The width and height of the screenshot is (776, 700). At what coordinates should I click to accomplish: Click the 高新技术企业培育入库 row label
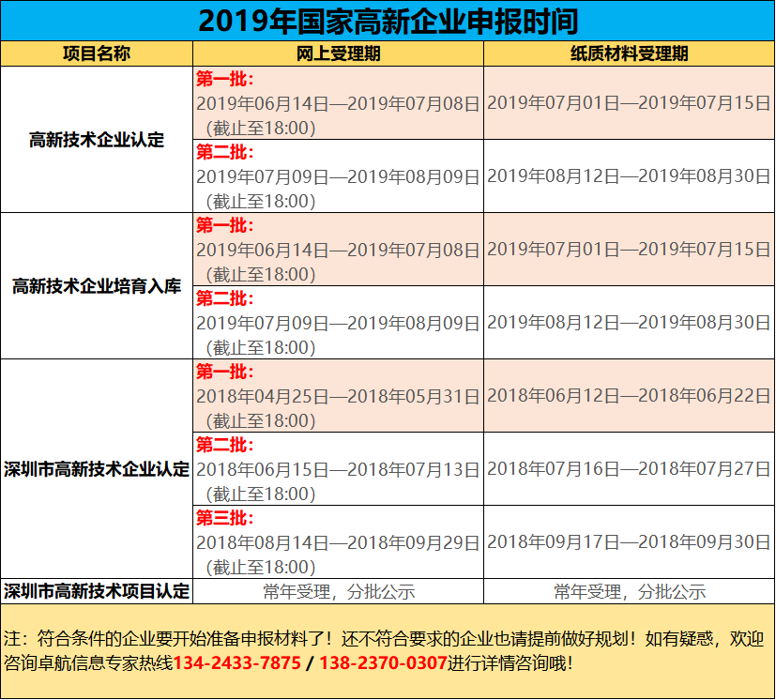click(98, 284)
